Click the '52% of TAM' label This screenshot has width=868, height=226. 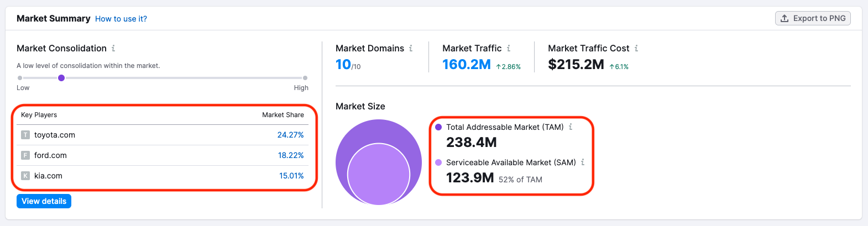(520, 180)
